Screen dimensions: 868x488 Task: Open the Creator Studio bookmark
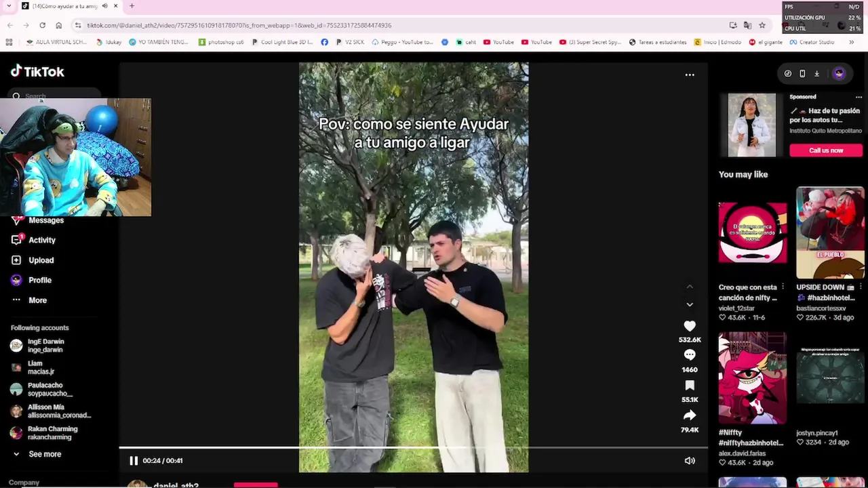click(x=812, y=42)
